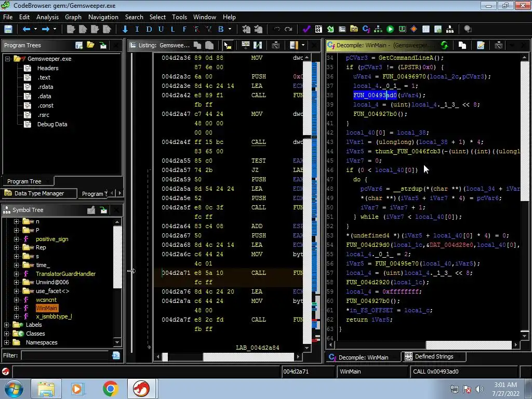Open the Decompiler 'Cf' toolbar icon

(366, 29)
